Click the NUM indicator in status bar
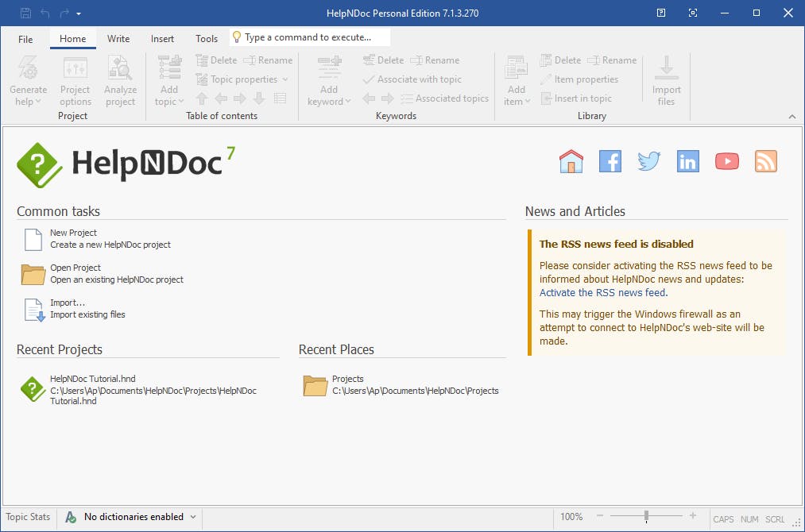Screen dimensions: 805x532 click(749, 519)
